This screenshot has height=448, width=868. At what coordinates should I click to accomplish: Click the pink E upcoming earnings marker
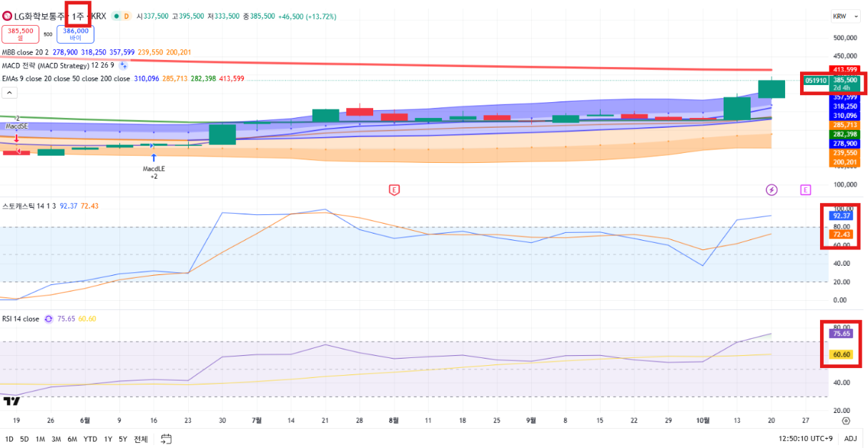pyautogui.click(x=806, y=189)
